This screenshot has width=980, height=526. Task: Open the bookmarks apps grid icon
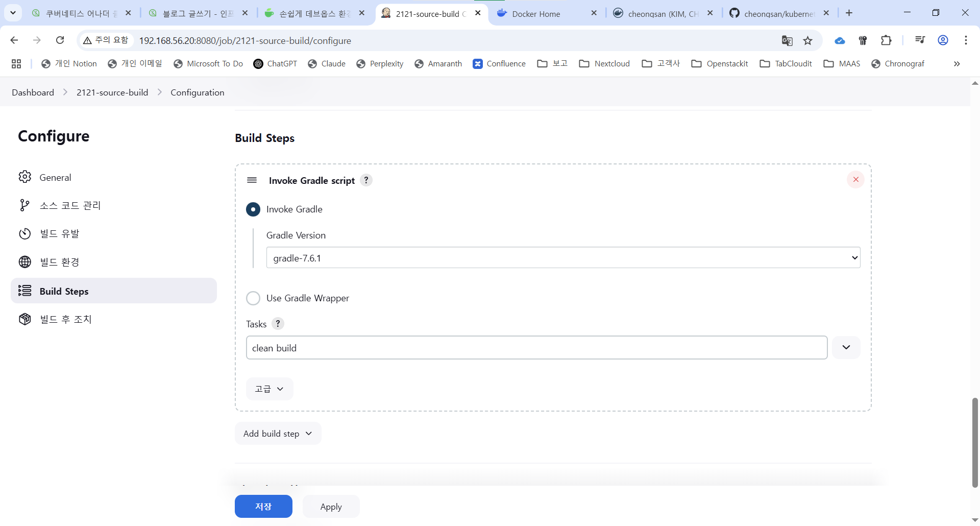(16, 64)
